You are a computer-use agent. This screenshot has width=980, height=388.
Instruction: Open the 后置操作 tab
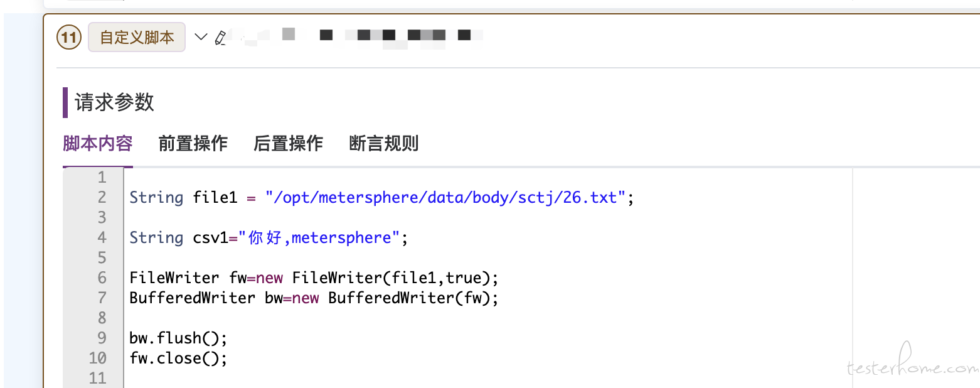click(289, 144)
